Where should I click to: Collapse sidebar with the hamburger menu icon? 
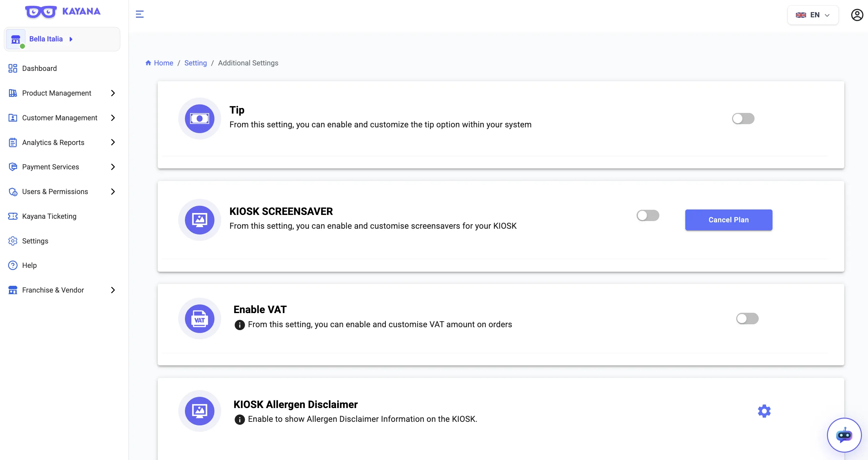click(x=139, y=14)
